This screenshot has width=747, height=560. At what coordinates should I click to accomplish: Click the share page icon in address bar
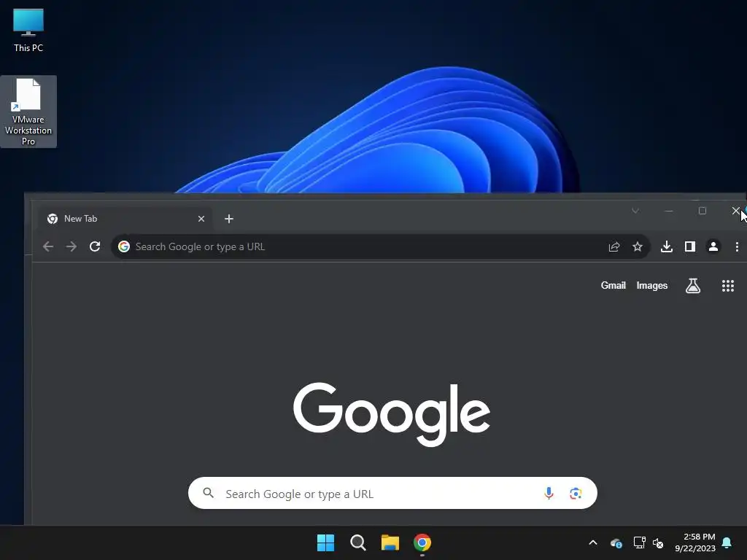click(x=614, y=246)
